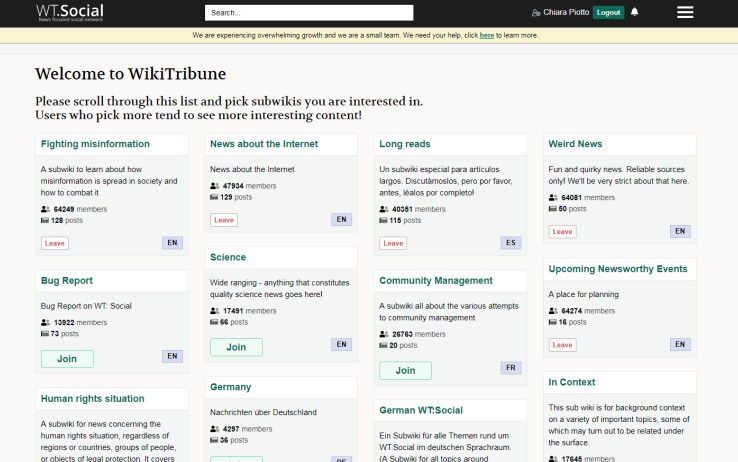Click the Logout button
This screenshot has width=738, height=462.
click(x=608, y=12)
